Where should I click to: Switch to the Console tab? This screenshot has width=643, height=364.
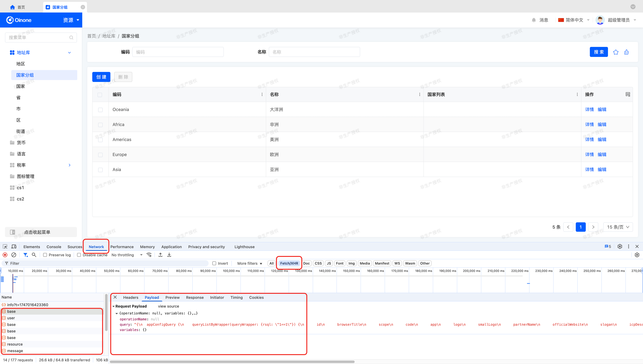tap(54, 247)
